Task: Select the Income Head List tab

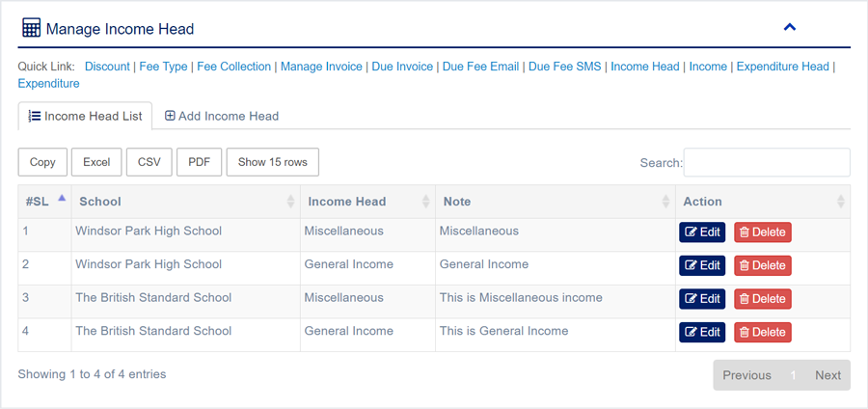Action: (x=85, y=116)
